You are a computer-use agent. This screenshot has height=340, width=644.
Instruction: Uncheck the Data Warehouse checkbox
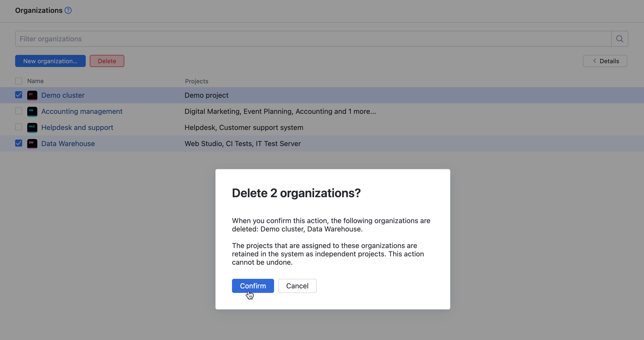point(19,143)
